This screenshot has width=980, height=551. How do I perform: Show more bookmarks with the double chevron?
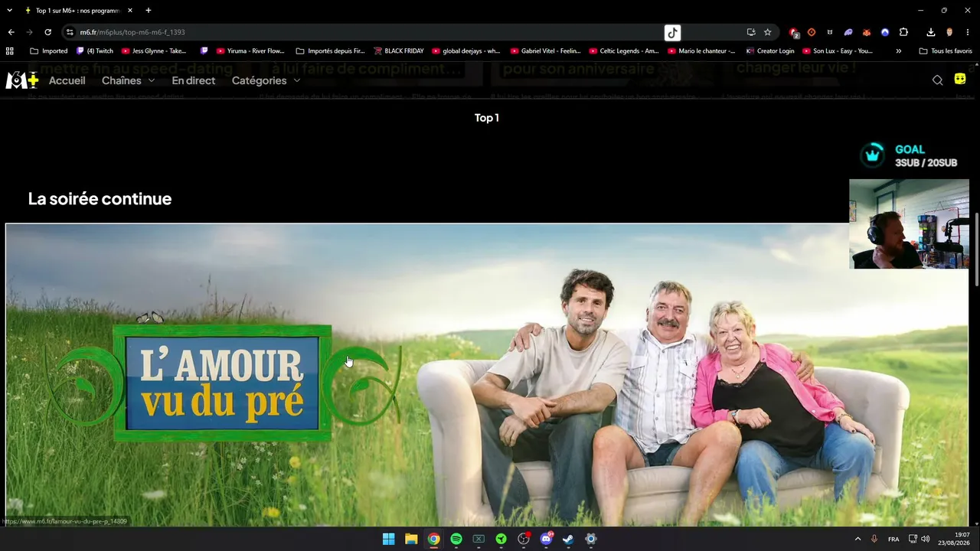pos(899,51)
